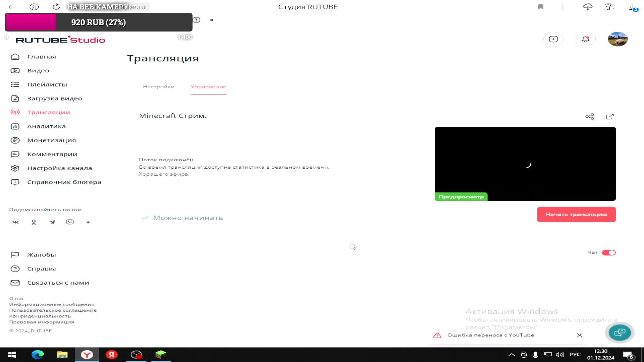The width and height of the screenshot is (644, 362).
Task: Open the Dzen star social icon
Action: [x=88, y=222]
